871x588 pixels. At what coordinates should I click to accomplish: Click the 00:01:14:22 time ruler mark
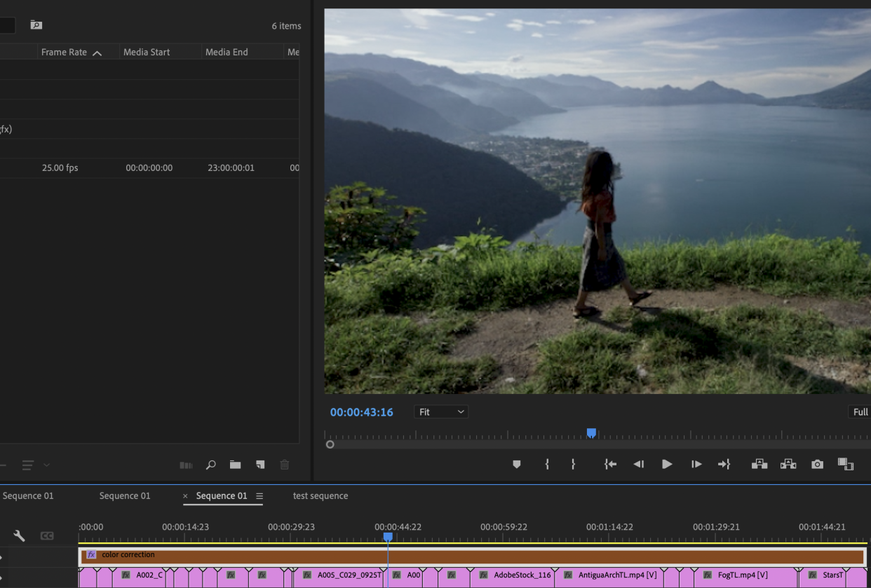coord(609,527)
